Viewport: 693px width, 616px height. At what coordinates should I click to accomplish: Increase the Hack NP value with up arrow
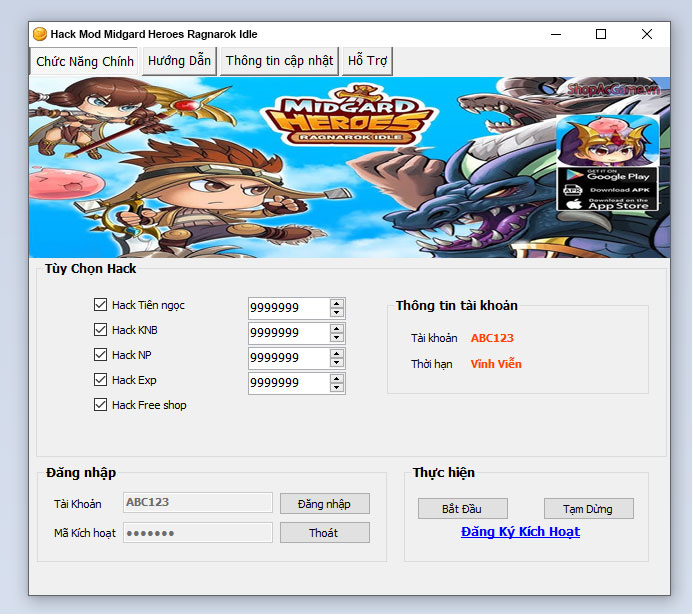click(337, 354)
